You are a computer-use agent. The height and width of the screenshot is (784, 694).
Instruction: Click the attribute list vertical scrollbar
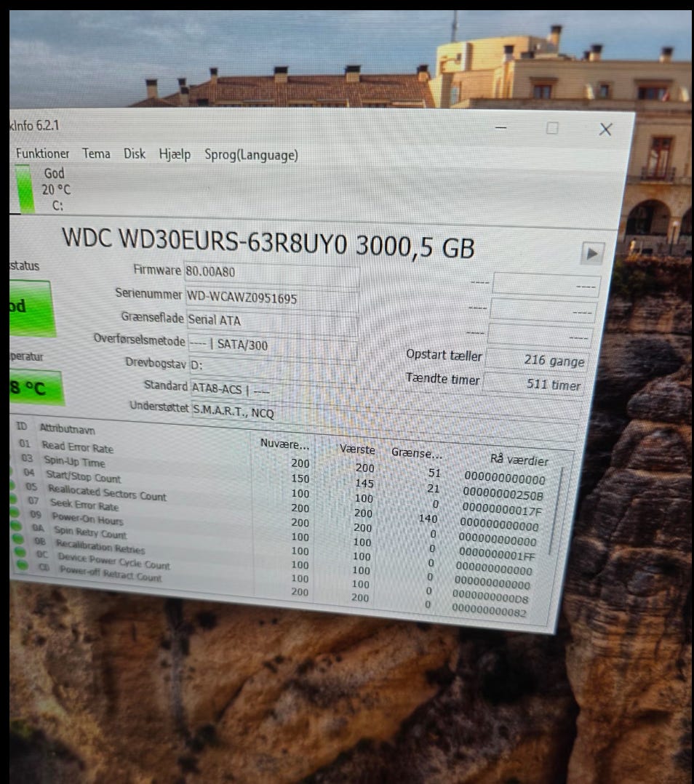tap(554, 511)
